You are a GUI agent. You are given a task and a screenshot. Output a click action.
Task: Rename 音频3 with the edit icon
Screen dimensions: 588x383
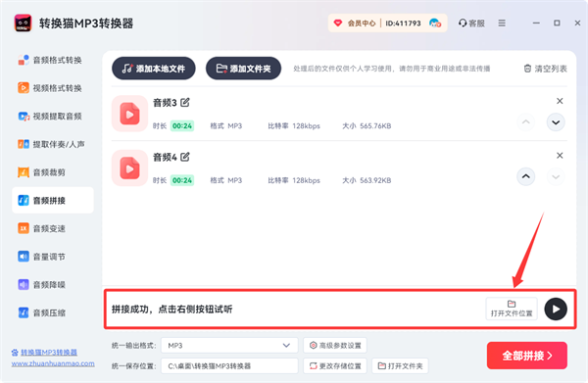coord(185,102)
